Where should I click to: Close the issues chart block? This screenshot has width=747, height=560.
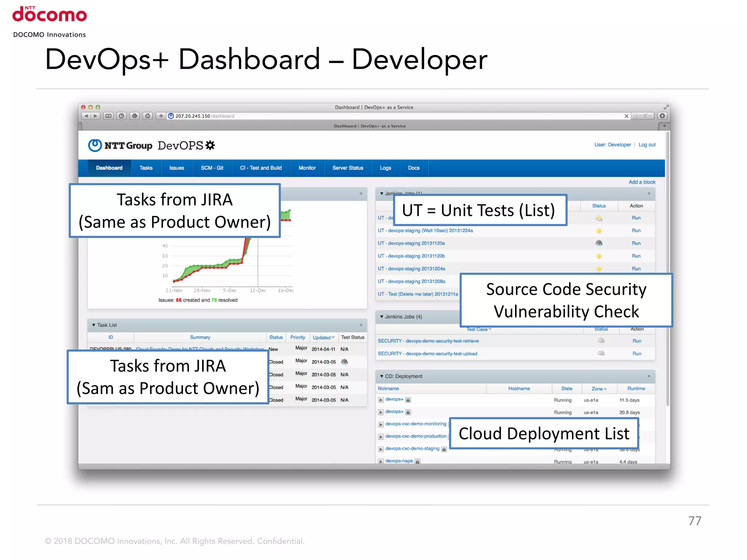[361, 194]
